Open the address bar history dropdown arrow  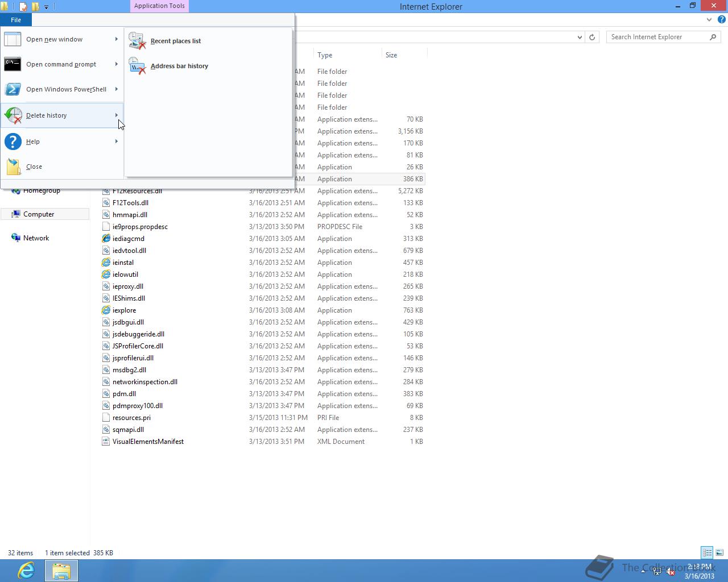pos(580,37)
